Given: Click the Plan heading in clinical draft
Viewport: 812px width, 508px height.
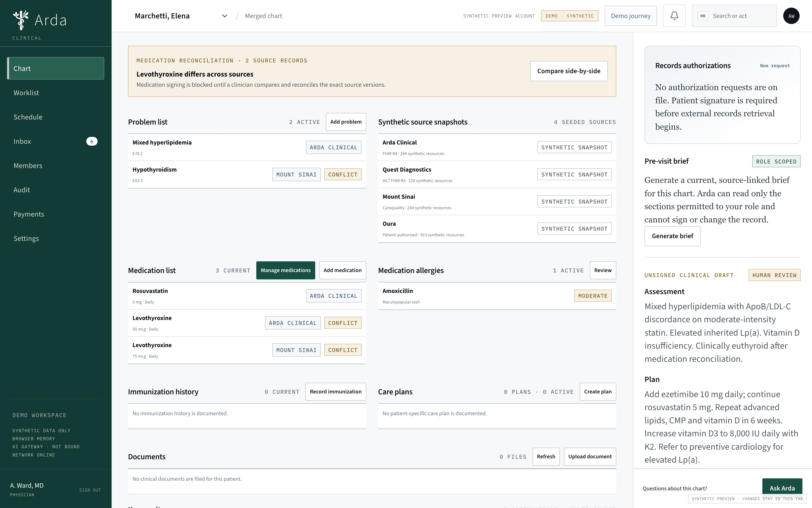Looking at the screenshot, I should point(652,379).
